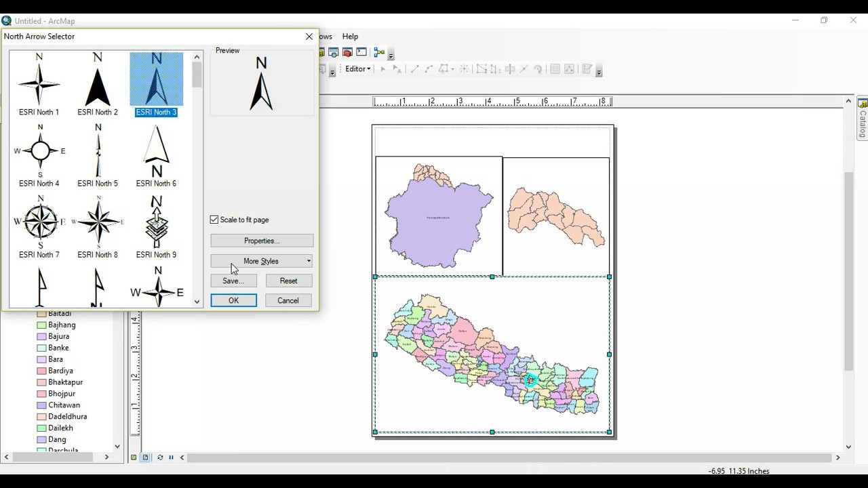
Task: Click the Reset button
Action: tap(289, 281)
